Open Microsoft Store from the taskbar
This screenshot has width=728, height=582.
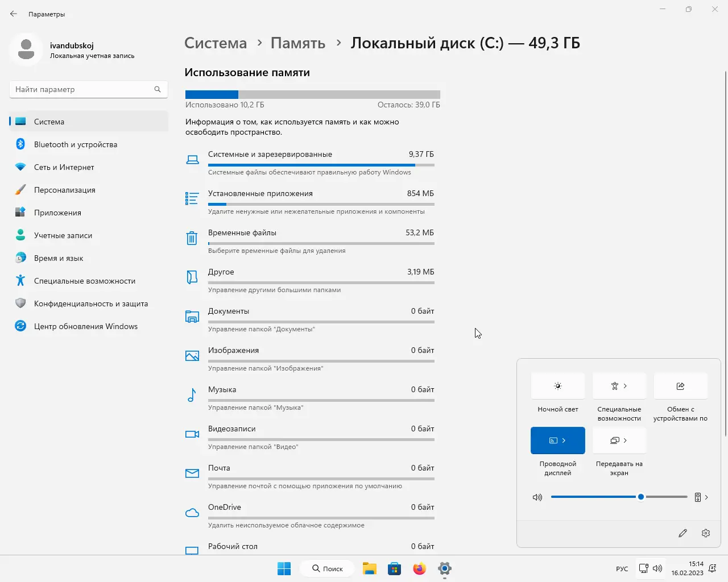(395, 568)
